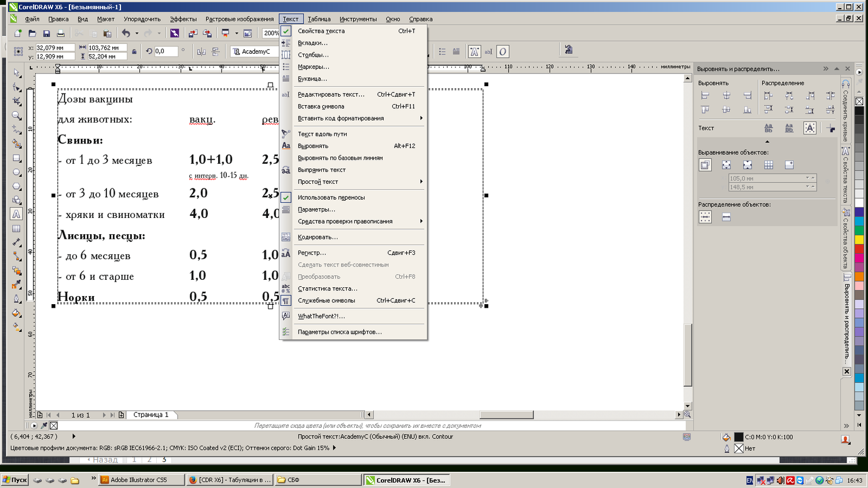Select the Zoom tool in the toolbox

tap(16, 116)
